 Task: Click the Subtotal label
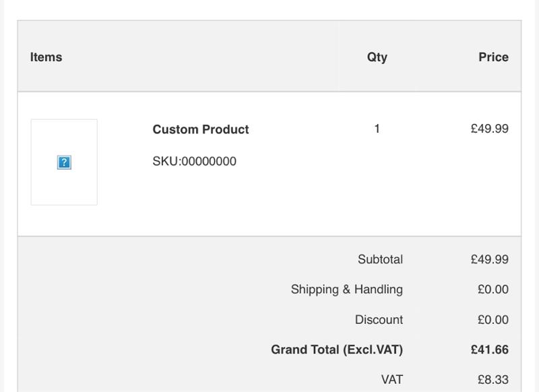click(380, 259)
